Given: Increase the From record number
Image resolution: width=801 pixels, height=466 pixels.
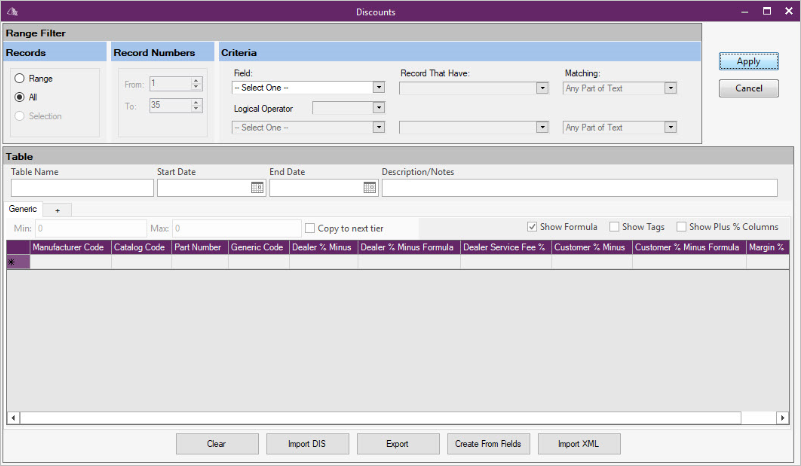Looking at the screenshot, I should point(196,80).
